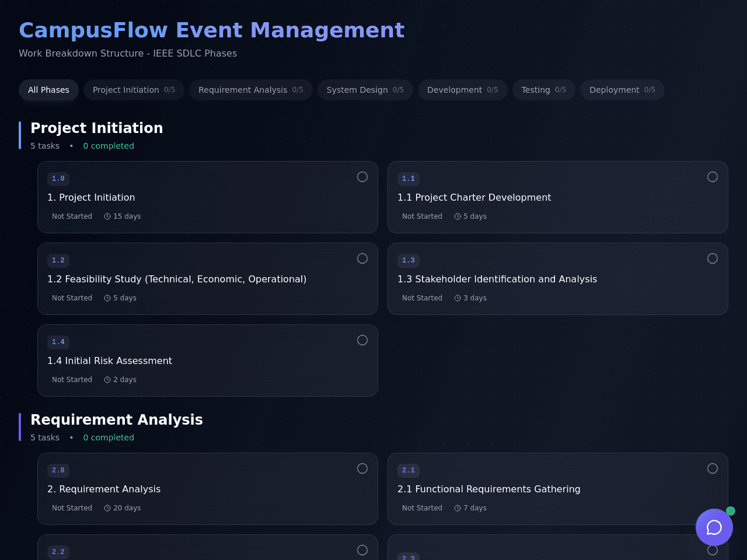Click the 2.2 code badge
747x560 pixels.
(58, 552)
